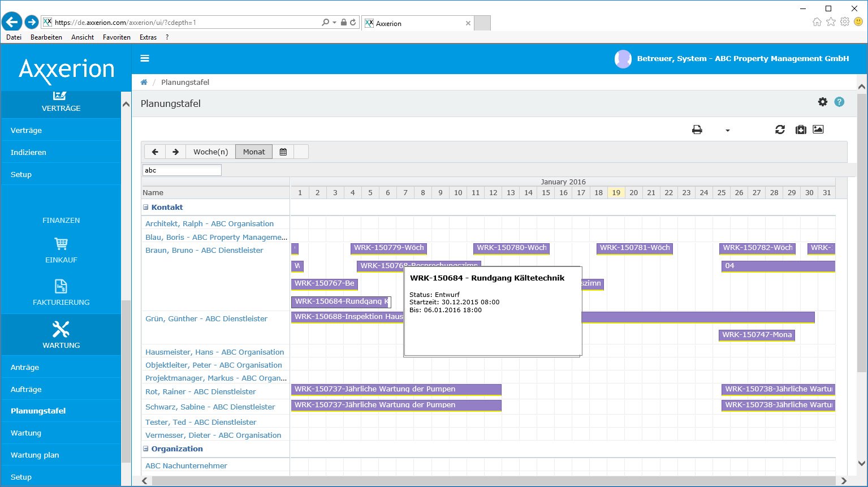This screenshot has width=868, height=487.
Task: Refresh the planning board
Action: point(780,130)
